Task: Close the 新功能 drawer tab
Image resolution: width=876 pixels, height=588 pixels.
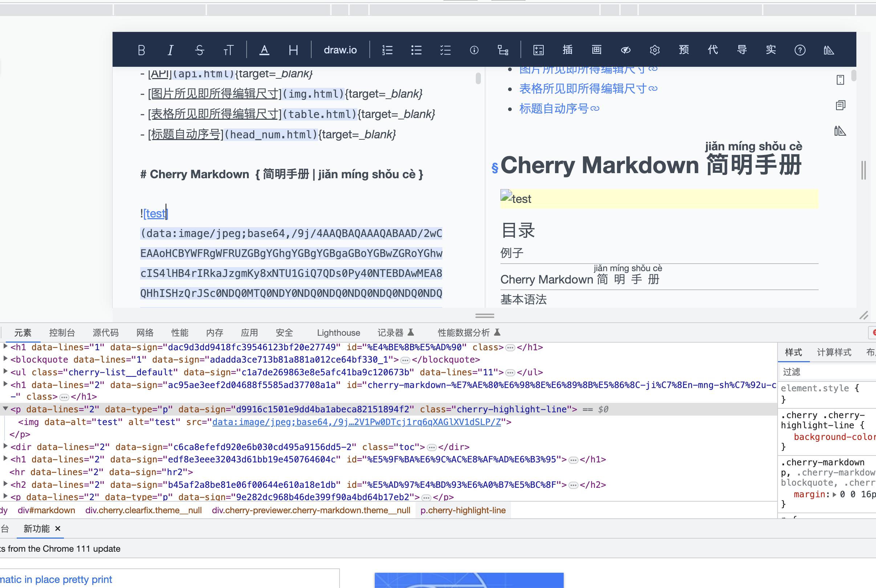Action: pyautogui.click(x=58, y=528)
